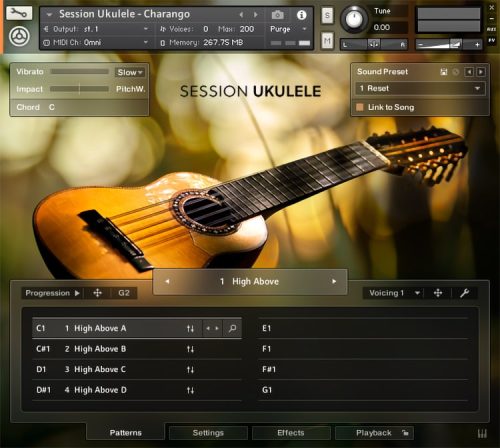Select the empty E1 pattern slot
The height and width of the screenshot is (448, 500).
pyautogui.click(x=363, y=329)
